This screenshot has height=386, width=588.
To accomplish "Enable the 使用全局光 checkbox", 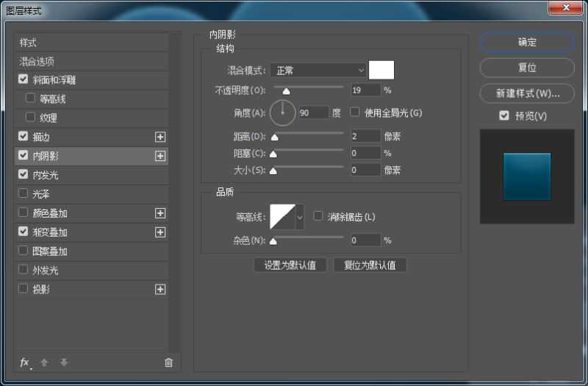I will pyautogui.click(x=355, y=112).
